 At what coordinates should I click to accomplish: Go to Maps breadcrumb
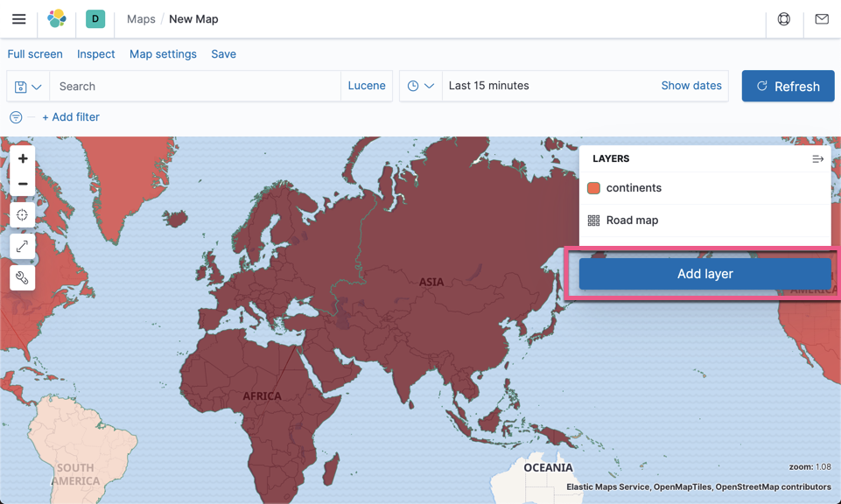pyautogui.click(x=141, y=19)
